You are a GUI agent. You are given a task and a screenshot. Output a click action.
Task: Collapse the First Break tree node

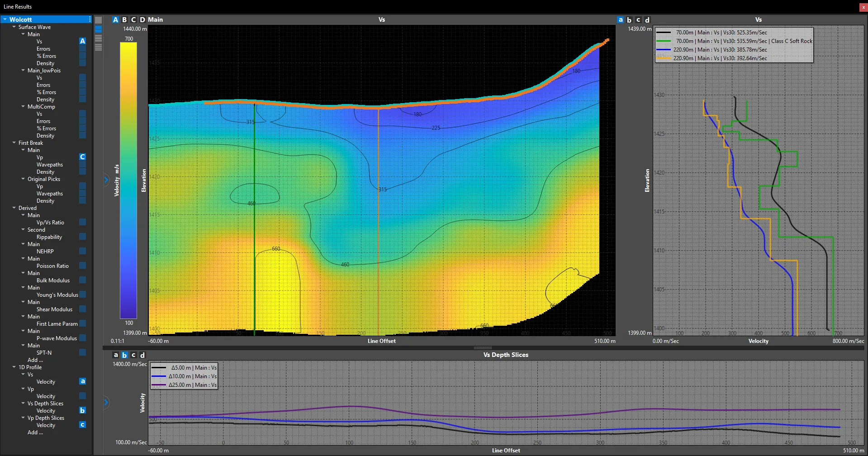pyautogui.click(x=14, y=143)
